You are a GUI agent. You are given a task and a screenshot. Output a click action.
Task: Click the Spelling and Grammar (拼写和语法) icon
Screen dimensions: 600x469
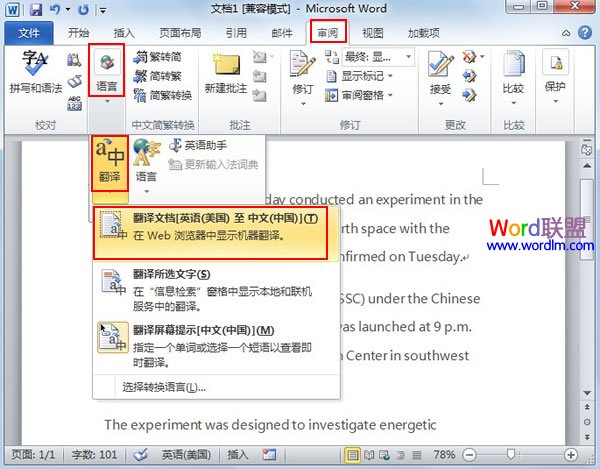[x=35, y=72]
